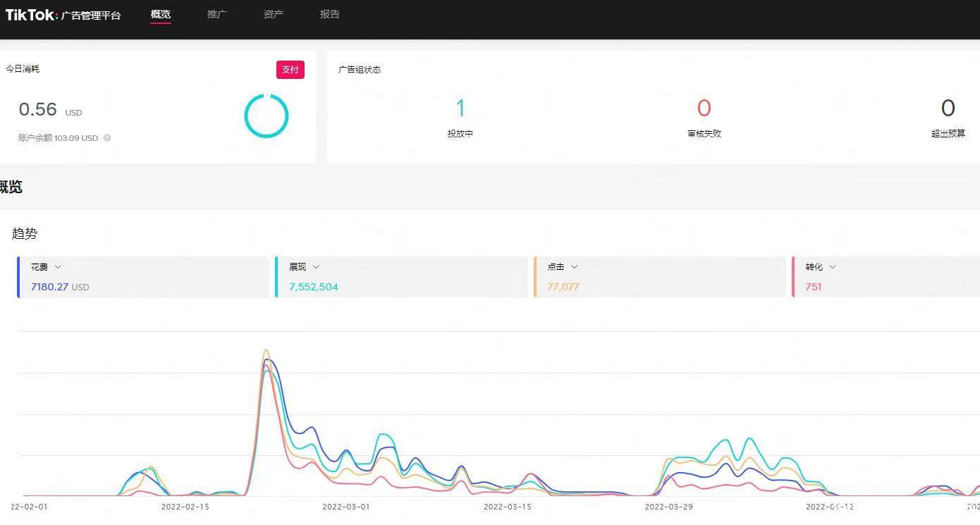The image size is (980, 525).
Task: Click the 广告组状态 heading
Action: pyautogui.click(x=360, y=70)
